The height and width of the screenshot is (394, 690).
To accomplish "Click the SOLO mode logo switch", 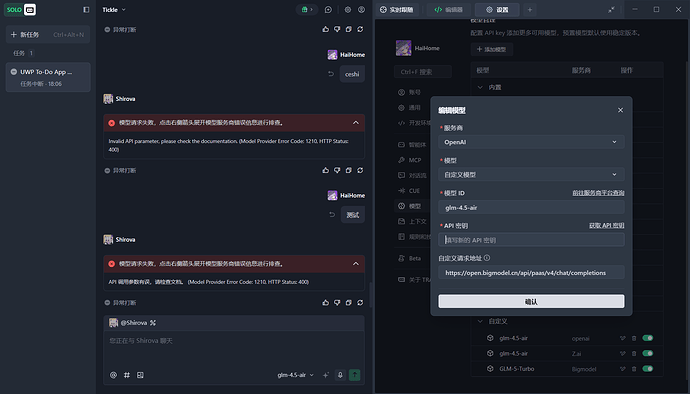I will tap(20, 10).
